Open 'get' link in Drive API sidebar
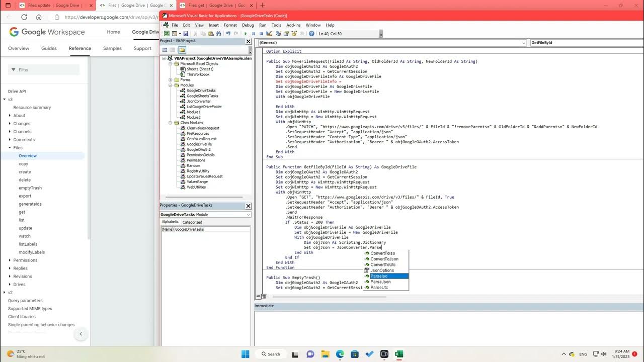Screen dimensions: 644x362 (x=22, y=212)
